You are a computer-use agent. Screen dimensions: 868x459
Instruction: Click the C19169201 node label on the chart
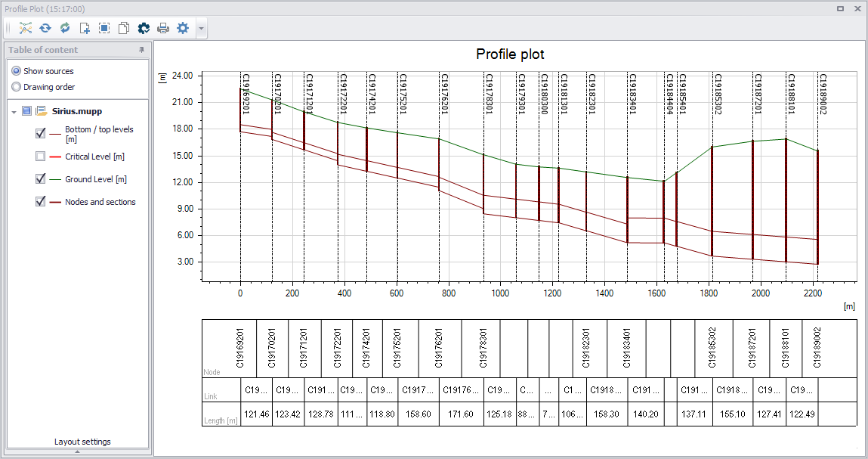[246, 94]
